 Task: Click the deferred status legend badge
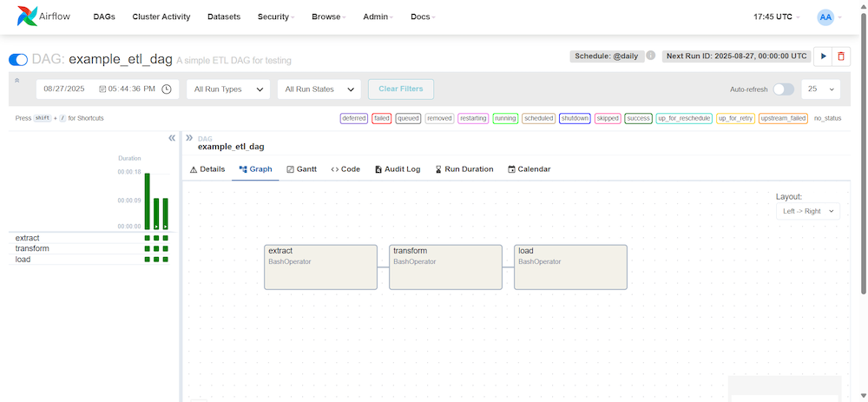[354, 118]
